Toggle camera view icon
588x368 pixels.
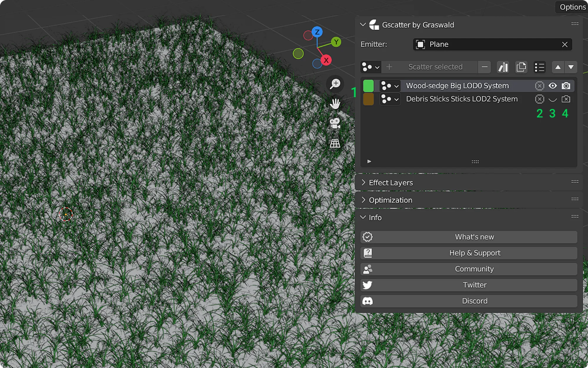coord(335,123)
